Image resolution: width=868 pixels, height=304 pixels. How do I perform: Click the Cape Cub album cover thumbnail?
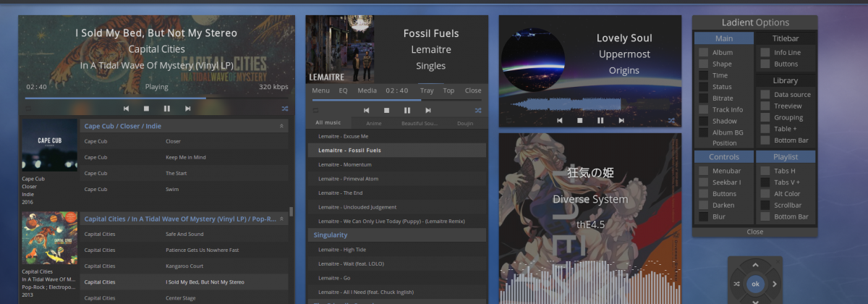coord(49,145)
